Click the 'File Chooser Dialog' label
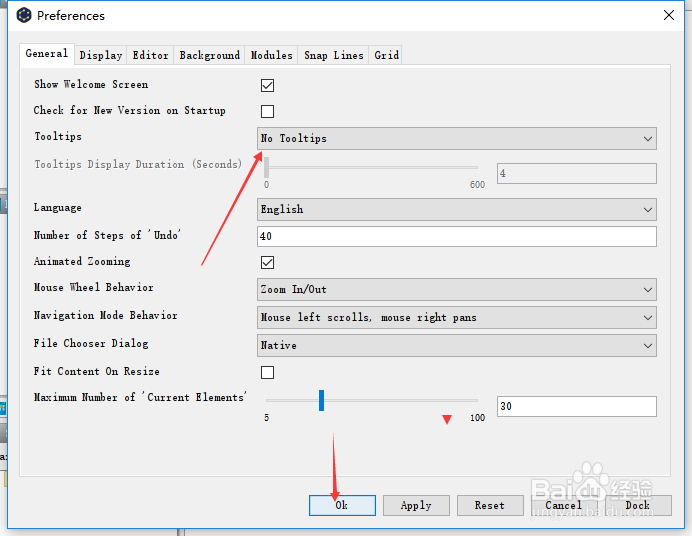The image size is (692, 536). coord(91,344)
